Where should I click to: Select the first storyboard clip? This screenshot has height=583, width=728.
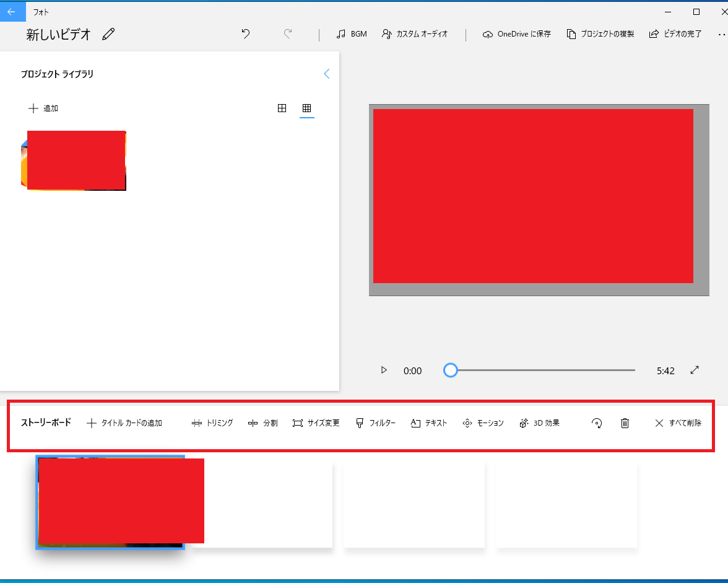coord(110,502)
